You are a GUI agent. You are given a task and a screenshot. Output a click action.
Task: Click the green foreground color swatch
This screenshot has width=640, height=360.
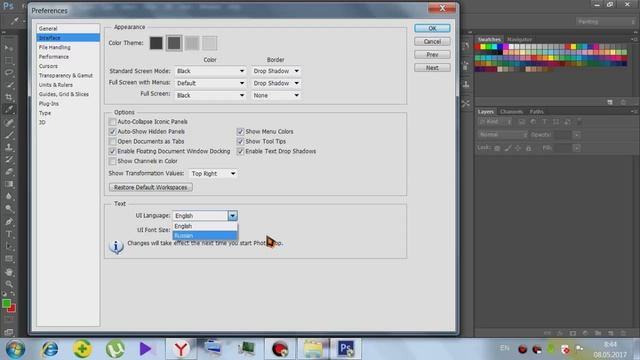point(6,303)
